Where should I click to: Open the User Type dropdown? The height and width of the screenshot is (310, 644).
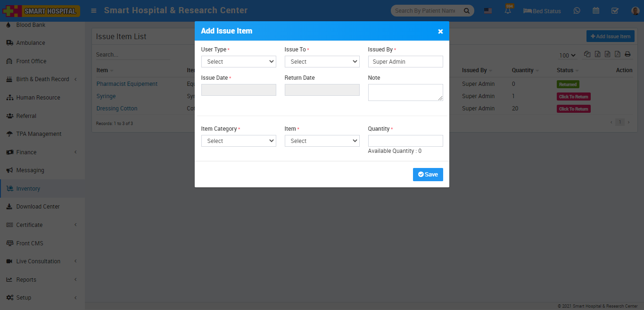[239, 62]
